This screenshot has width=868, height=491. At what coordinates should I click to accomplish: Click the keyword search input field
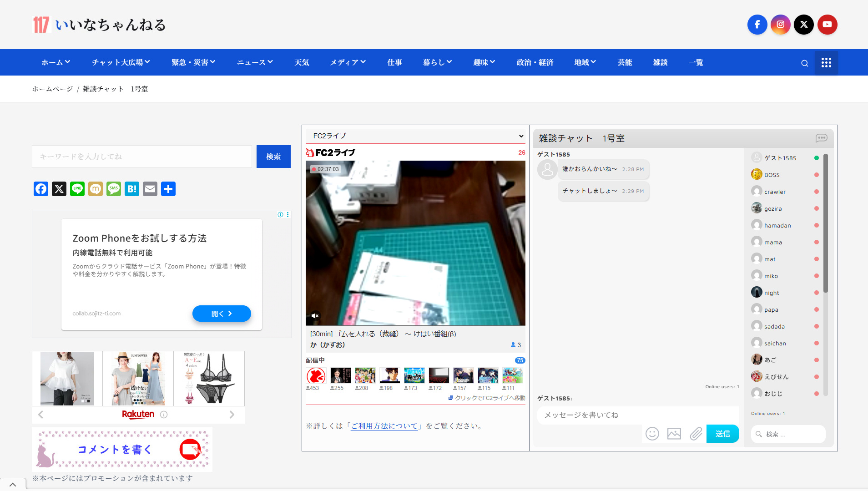click(142, 157)
